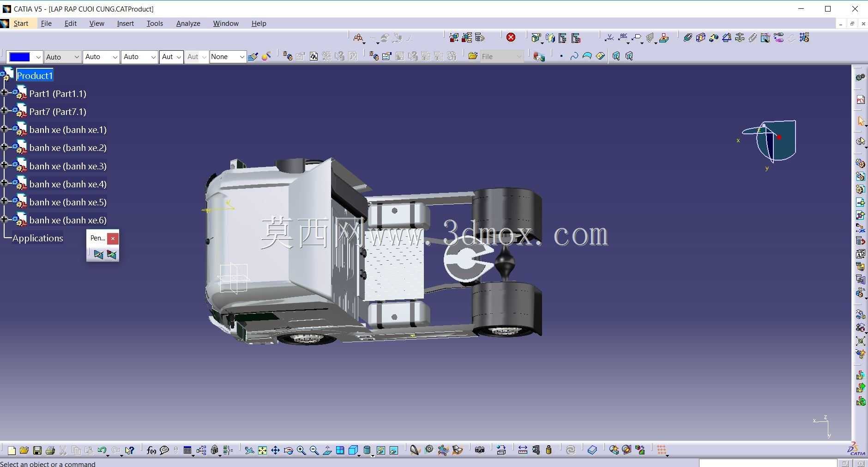Open the first Auto dropdown in graphic properties
The height and width of the screenshot is (467, 868).
point(62,57)
